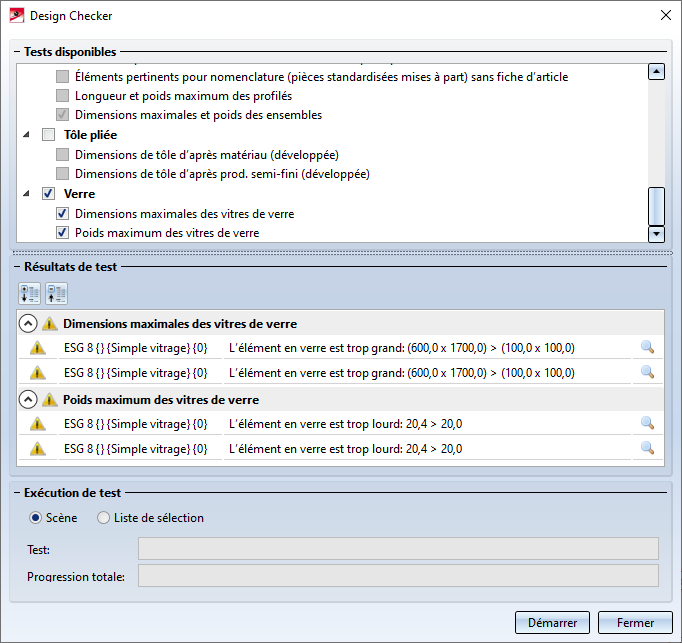Collapse the Tôle pliée tree node
The height and width of the screenshot is (643, 682).
point(27,134)
